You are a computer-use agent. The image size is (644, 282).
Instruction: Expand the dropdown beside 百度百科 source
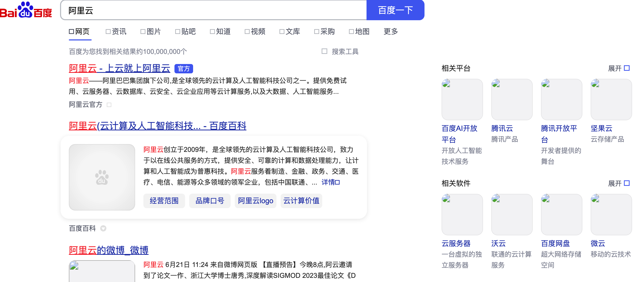pyautogui.click(x=103, y=228)
